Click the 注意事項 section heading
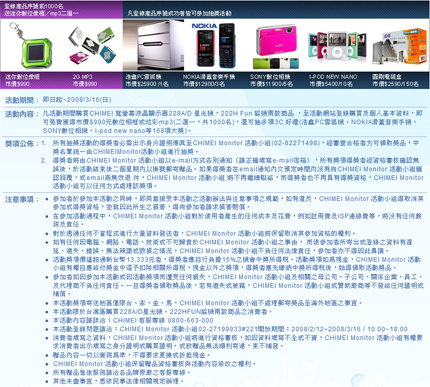The height and width of the screenshot is (387, 430). pos(19,199)
